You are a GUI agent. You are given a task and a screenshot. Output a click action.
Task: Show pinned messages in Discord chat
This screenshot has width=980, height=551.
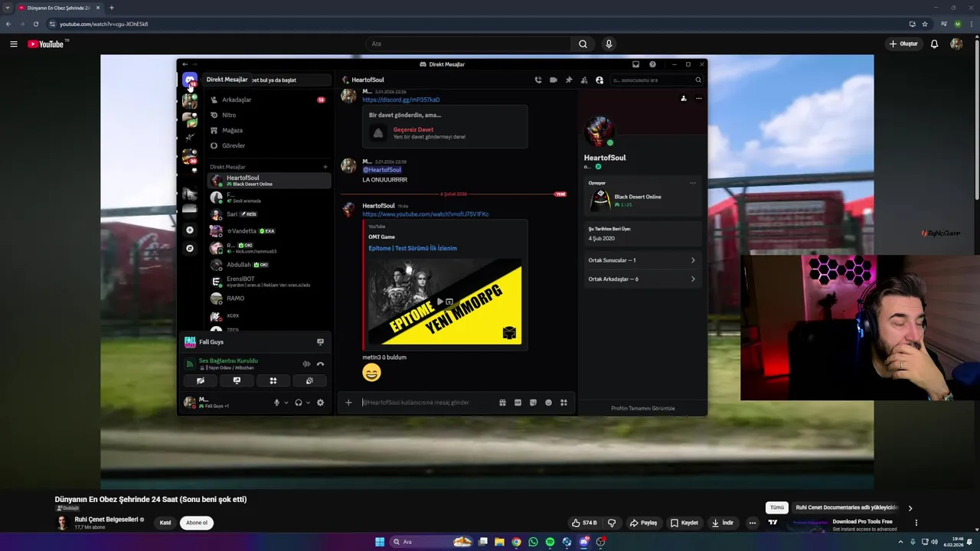pyautogui.click(x=569, y=80)
